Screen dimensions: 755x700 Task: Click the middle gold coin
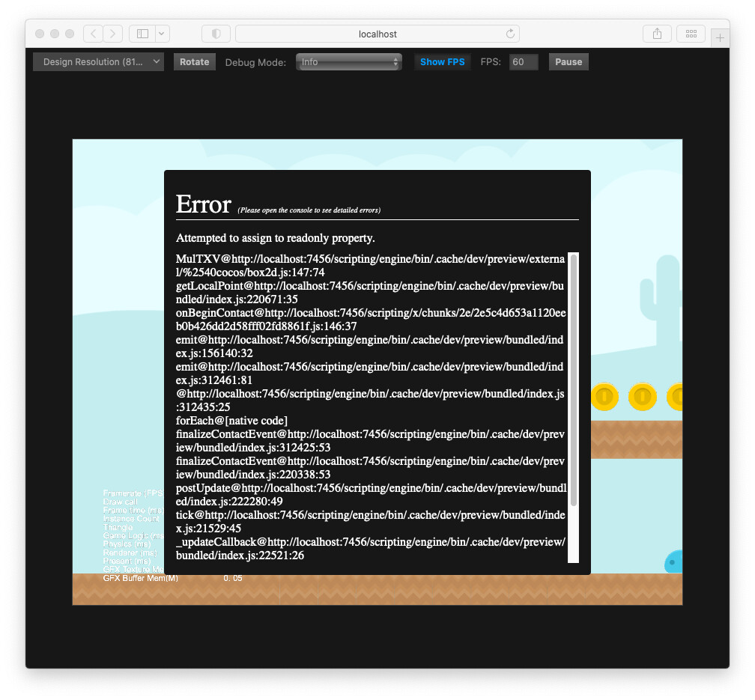pyautogui.click(x=642, y=397)
